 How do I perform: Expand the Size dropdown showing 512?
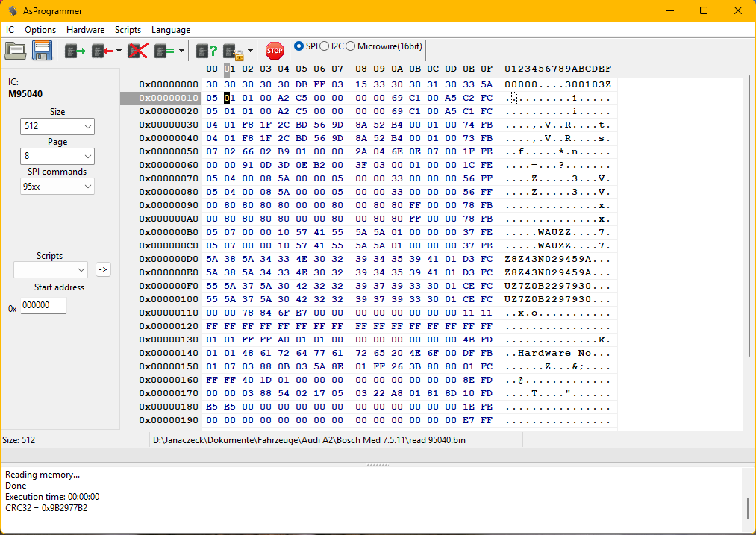57,127
